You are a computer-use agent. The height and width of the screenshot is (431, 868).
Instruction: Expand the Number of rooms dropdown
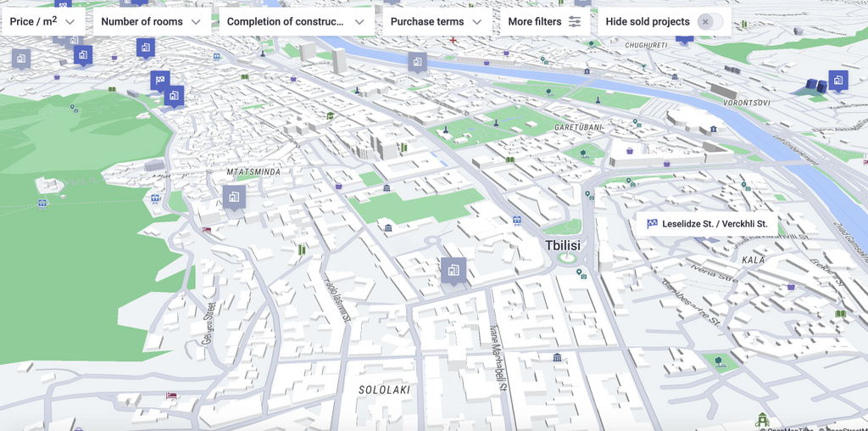point(151,21)
